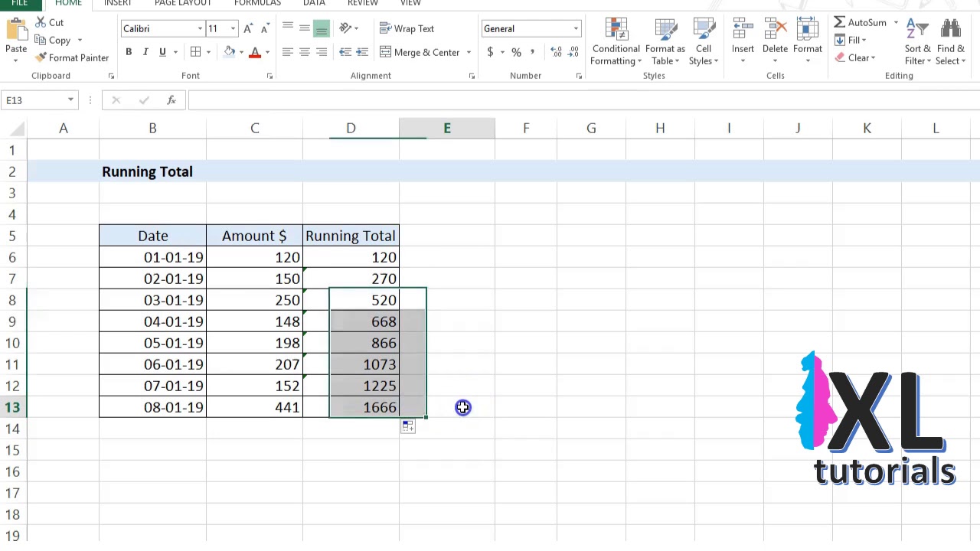This screenshot has height=551, width=980.
Task: Click the Name Box showing E13
Action: (x=34, y=100)
